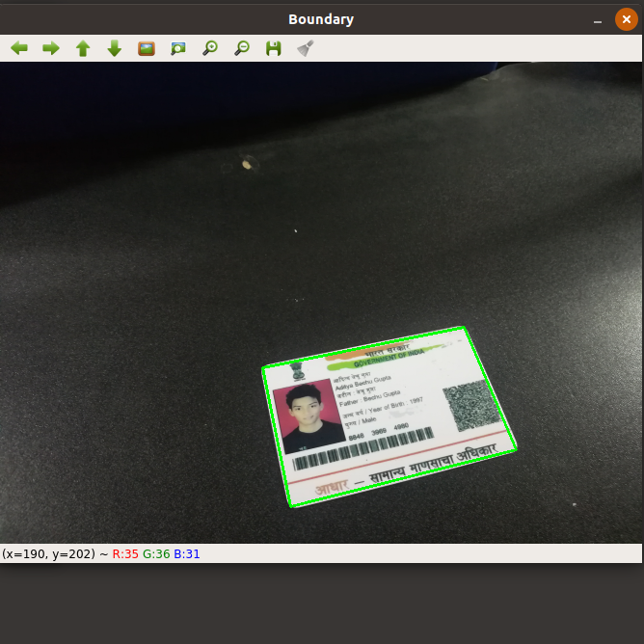Pan image up with the up arrow
644x644 pixels.
(x=83, y=48)
